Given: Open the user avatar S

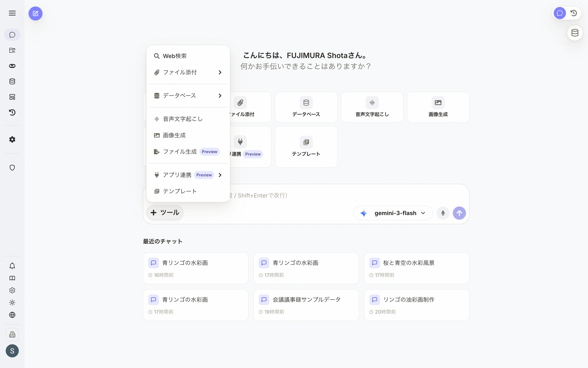Looking at the screenshot, I should tap(12, 351).
